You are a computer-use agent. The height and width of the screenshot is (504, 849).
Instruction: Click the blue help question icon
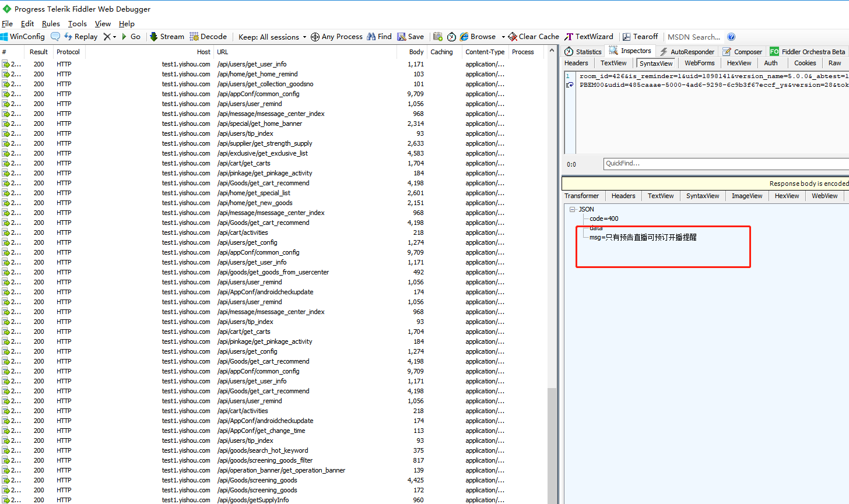coord(731,37)
